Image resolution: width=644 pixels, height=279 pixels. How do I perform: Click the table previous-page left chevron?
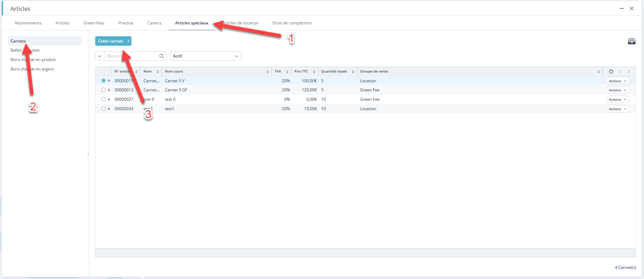tap(620, 71)
